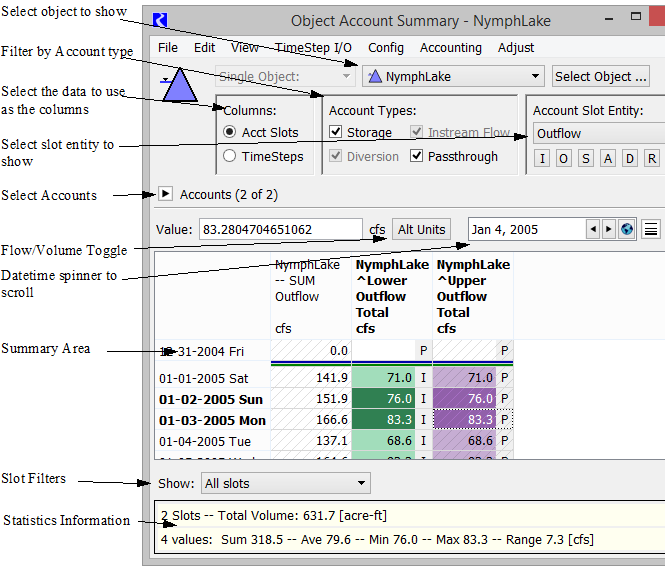Open the Config menu
Screen dimensions: 667x568
[386, 48]
